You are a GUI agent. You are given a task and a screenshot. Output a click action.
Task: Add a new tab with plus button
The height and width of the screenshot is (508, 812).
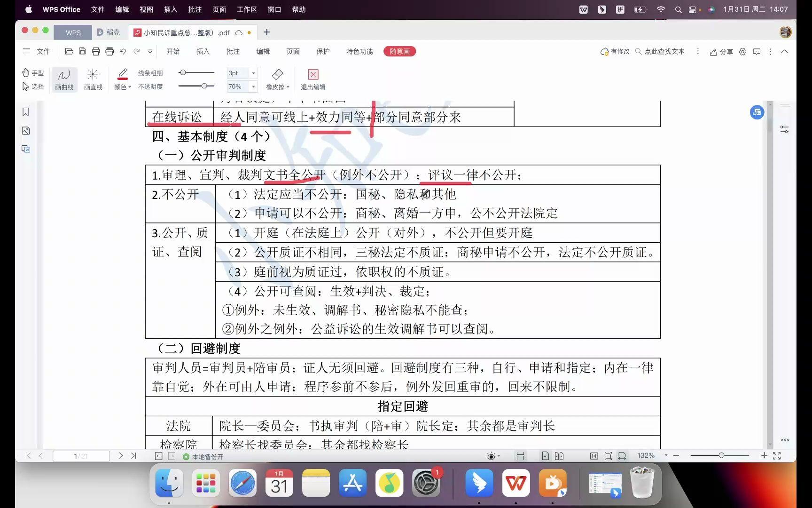coord(266,32)
